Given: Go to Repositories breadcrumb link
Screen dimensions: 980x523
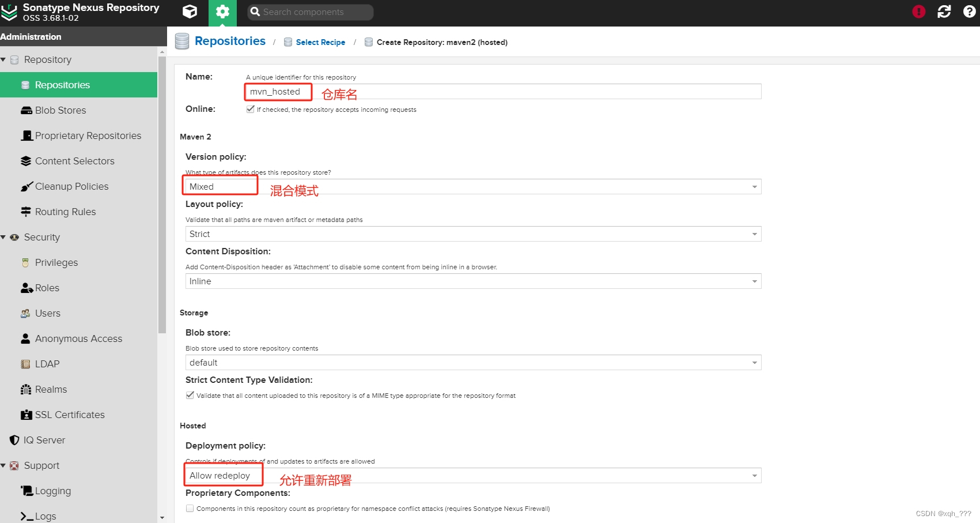Looking at the screenshot, I should tap(230, 41).
